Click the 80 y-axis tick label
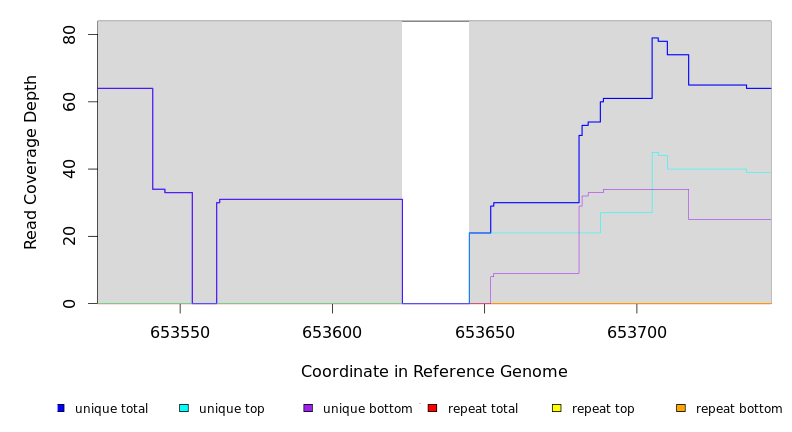 [x=69, y=35]
